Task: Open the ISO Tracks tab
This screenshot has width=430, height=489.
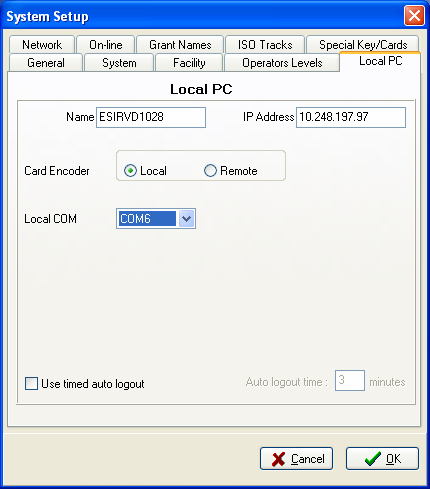Action: coord(265,44)
